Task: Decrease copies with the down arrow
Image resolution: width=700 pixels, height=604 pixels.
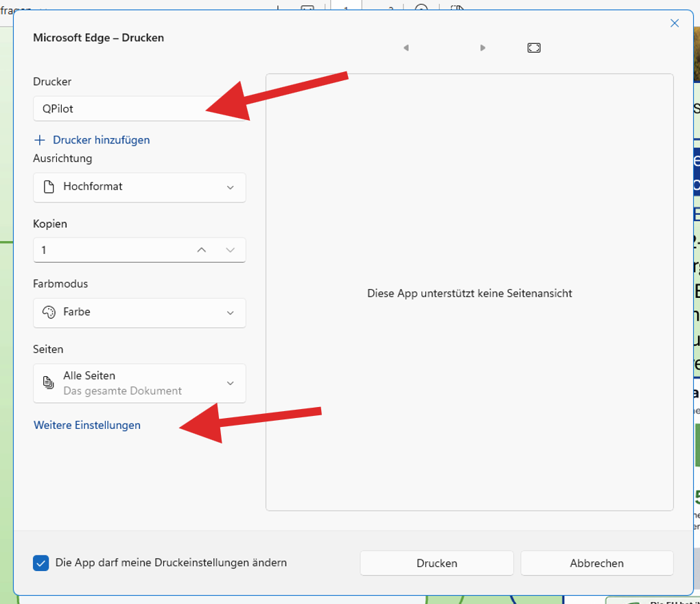Action: 231,250
